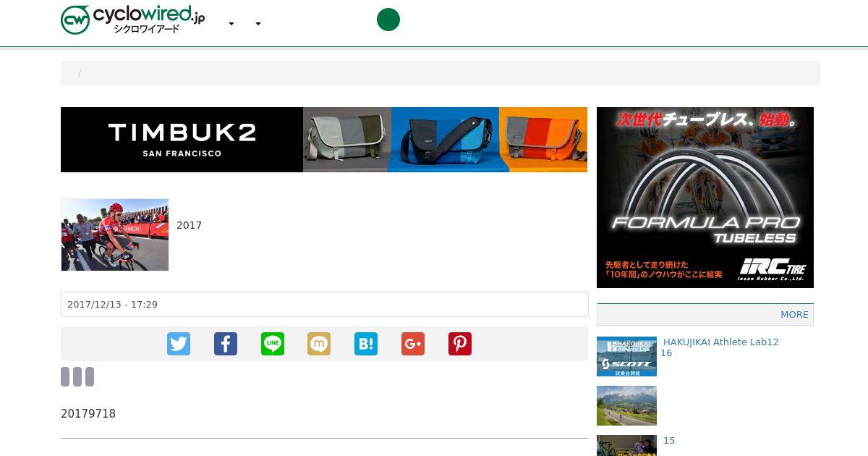Open the sidebar article link labeled 15
The image size is (868, 456).
click(x=669, y=440)
